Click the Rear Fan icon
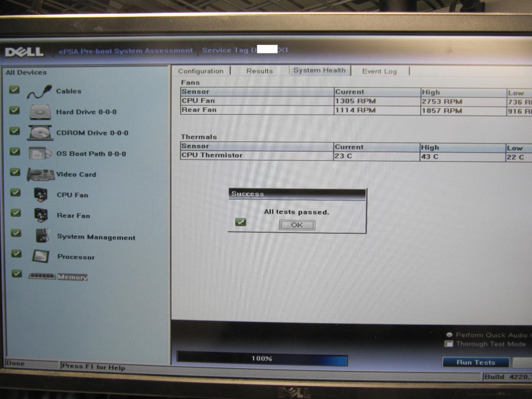Image resolution: width=532 pixels, height=399 pixels. (41, 215)
